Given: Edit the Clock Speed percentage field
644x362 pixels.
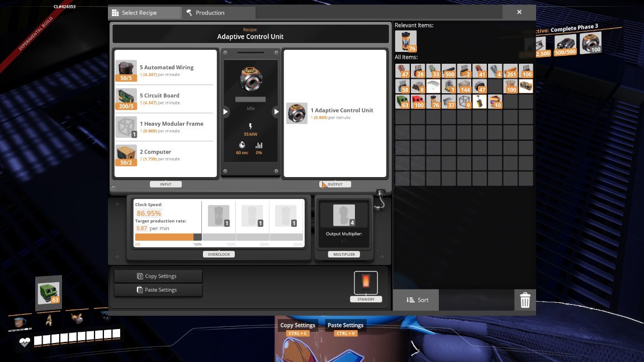Looking at the screenshot, I should coord(149,213).
